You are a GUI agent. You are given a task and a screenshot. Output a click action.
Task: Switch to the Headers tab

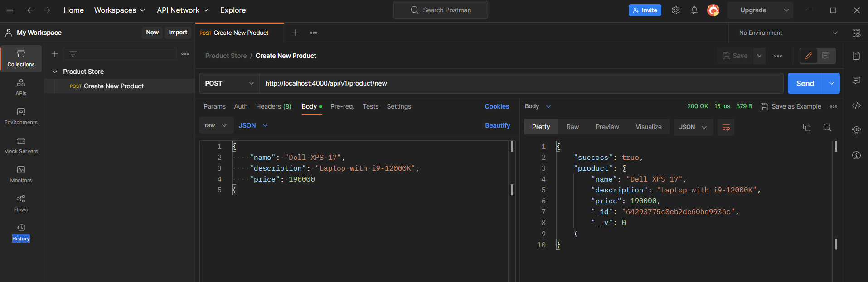pyautogui.click(x=273, y=106)
